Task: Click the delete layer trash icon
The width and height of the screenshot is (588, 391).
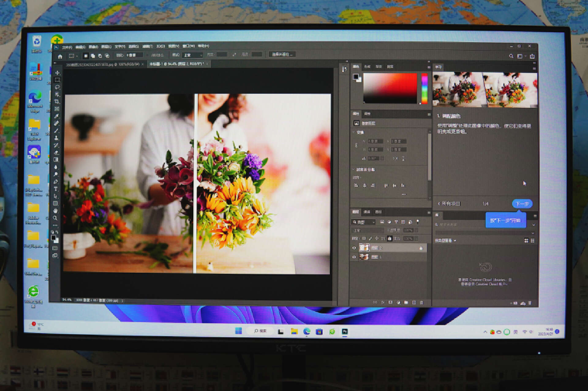Action: tap(421, 303)
